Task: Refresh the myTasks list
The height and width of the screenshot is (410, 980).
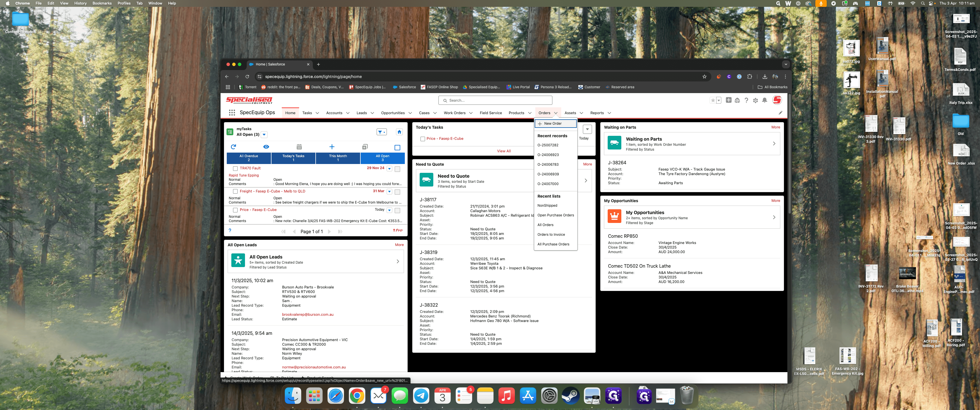Action: tap(234, 147)
